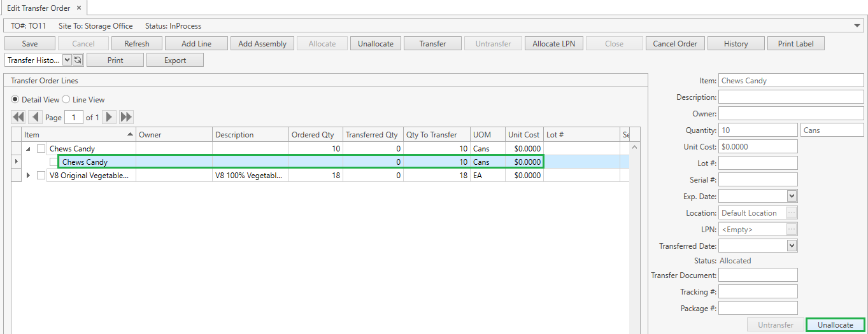Image resolution: width=868 pixels, height=334 pixels.
Task: Expand the V8 Original Vegetable row
Action: click(28, 176)
